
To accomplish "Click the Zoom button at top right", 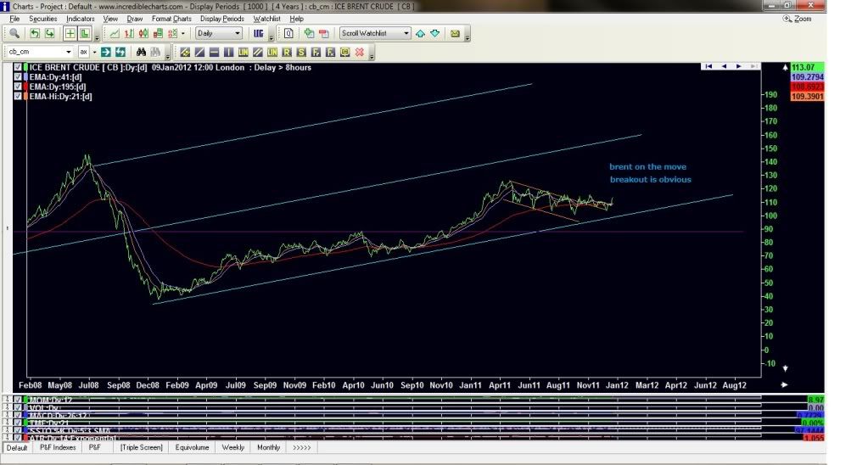I will coord(797,19).
